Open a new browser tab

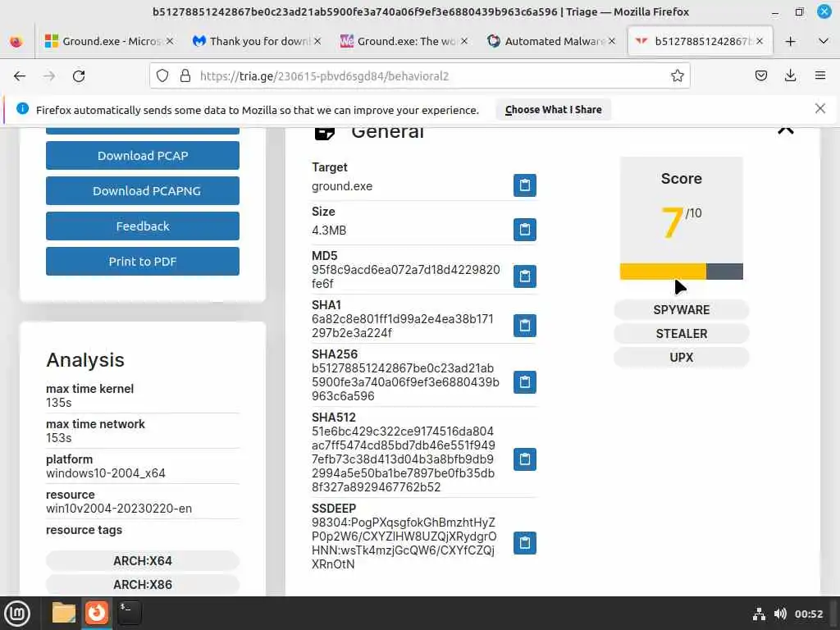790,41
